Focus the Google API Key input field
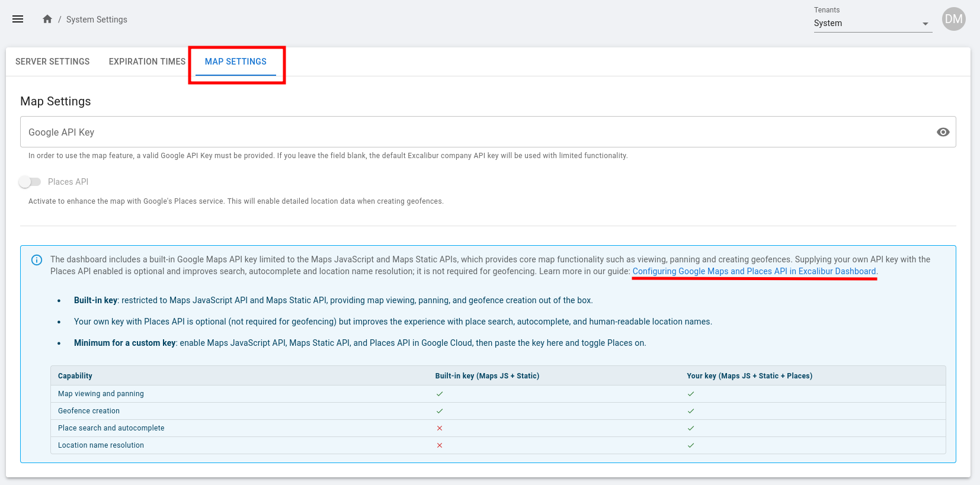Image resolution: width=980 pixels, height=485 pixels. (x=474, y=132)
